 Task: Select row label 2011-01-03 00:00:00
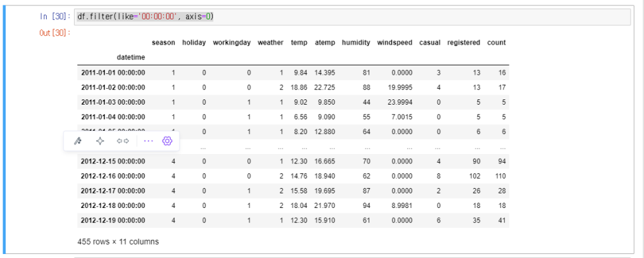tap(113, 102)
